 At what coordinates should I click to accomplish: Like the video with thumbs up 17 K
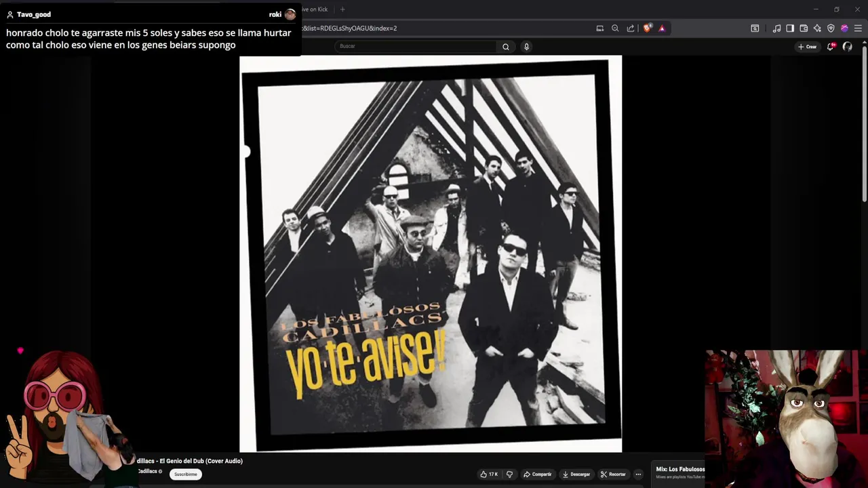(488, 474)
